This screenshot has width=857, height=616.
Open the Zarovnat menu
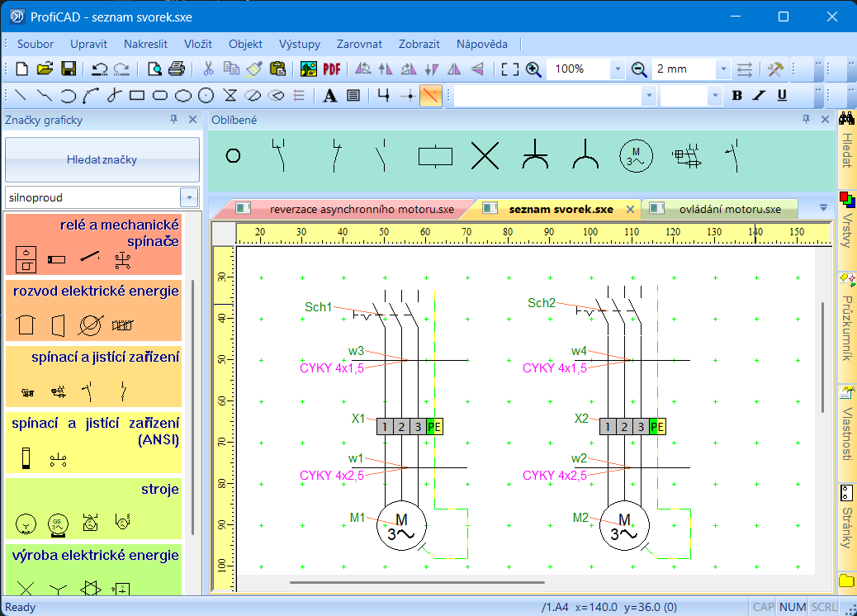pos(359,45)
